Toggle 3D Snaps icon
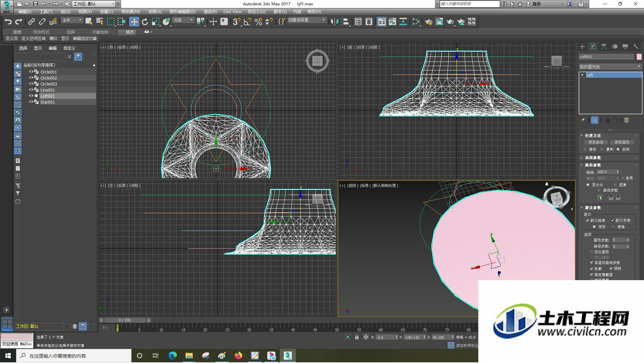644x363 pixels. [236, 22]
